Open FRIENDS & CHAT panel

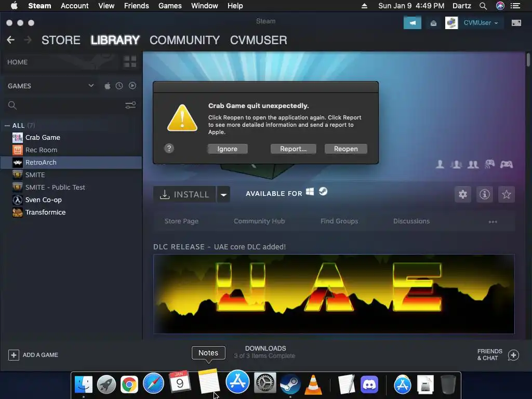pyautogui.click(x=498, y=355)
